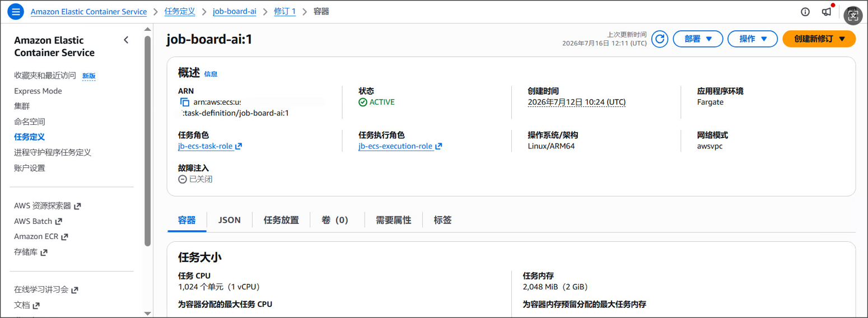This screenshot has height=318, width=868.
Task: Click external icon next to 在线学习讲习会
Action: [75, 290]
